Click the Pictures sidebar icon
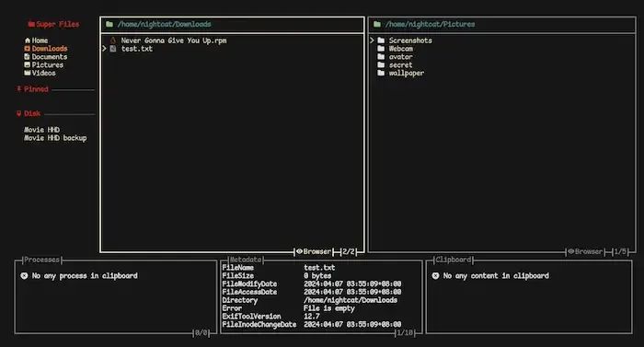 pyautogui.click(x=27, y=64)
